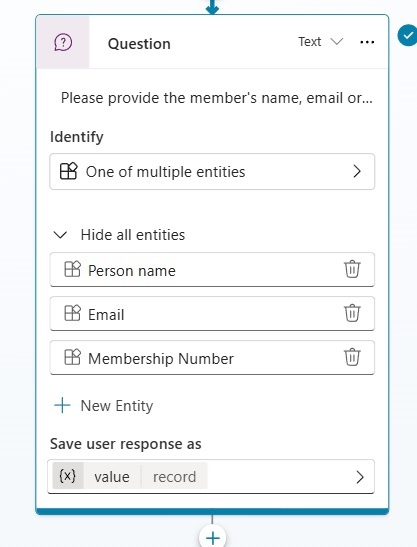Click the plus icon beside New Entity
This screenshot has height=547, width=417.
(62, 405)
